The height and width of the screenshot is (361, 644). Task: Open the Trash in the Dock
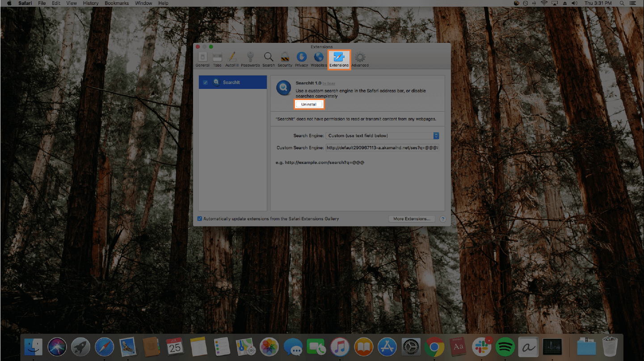pyautogui.click(x=610, y=347)
